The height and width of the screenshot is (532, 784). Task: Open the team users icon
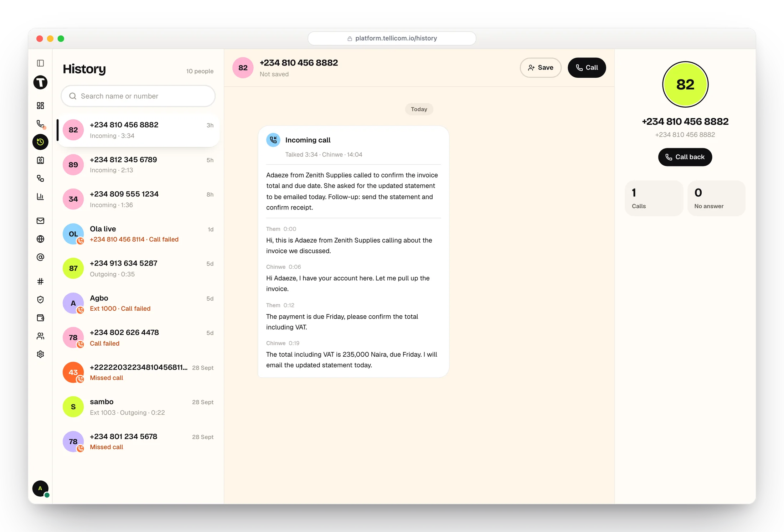tap(40, 336)
